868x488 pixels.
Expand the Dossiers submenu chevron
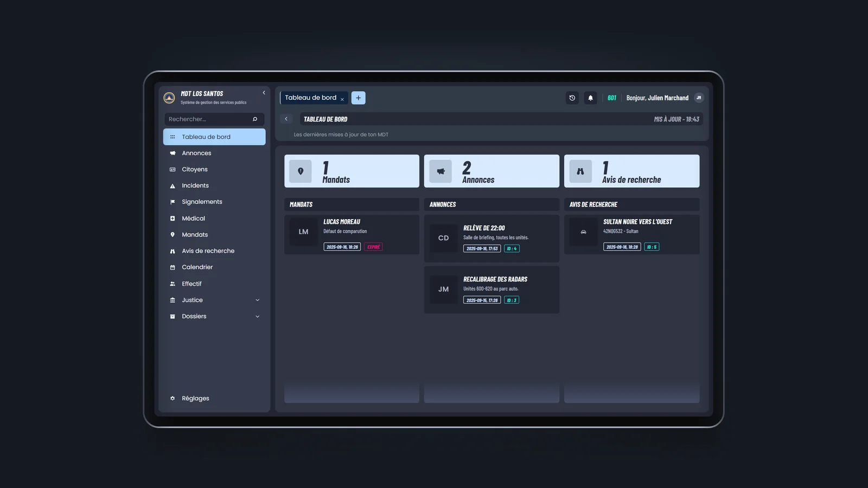[x=258, y=316]
